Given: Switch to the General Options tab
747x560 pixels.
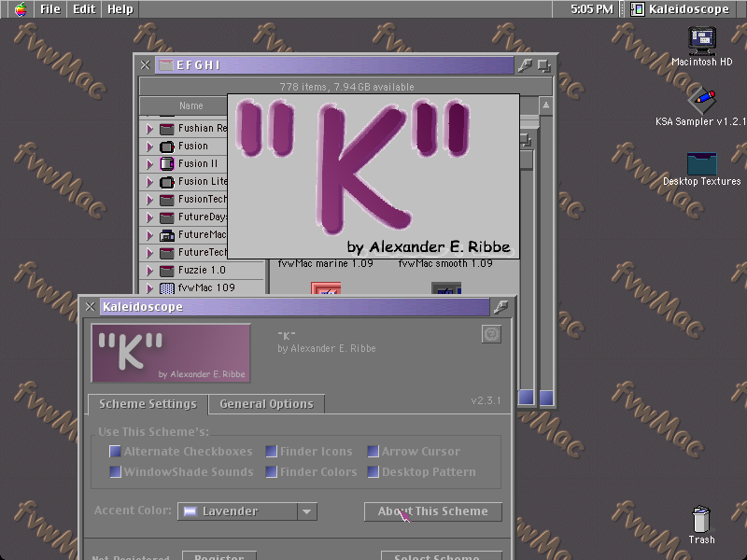Looking at the screenshot, I should pos(267,404).
